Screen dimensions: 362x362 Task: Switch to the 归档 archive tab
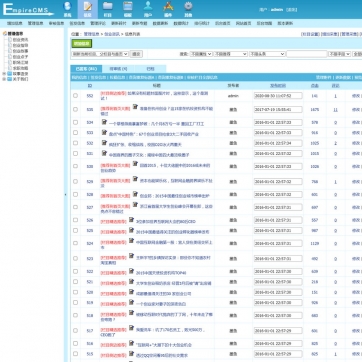pos(151,69)
